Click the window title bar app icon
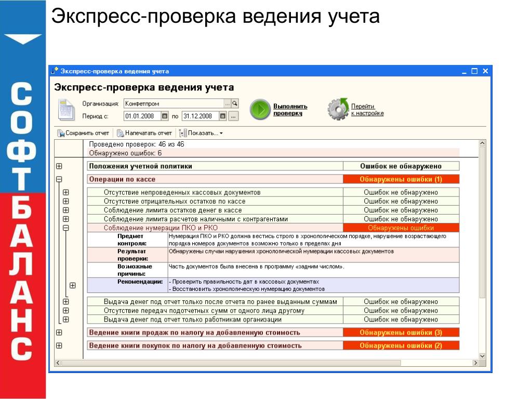 [x=54, y=71]
